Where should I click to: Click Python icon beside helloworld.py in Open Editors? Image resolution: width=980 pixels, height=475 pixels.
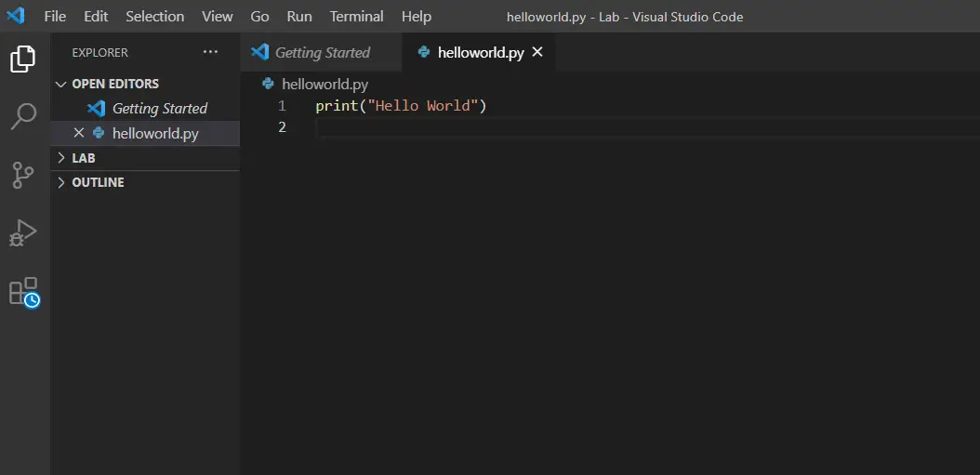99,133
